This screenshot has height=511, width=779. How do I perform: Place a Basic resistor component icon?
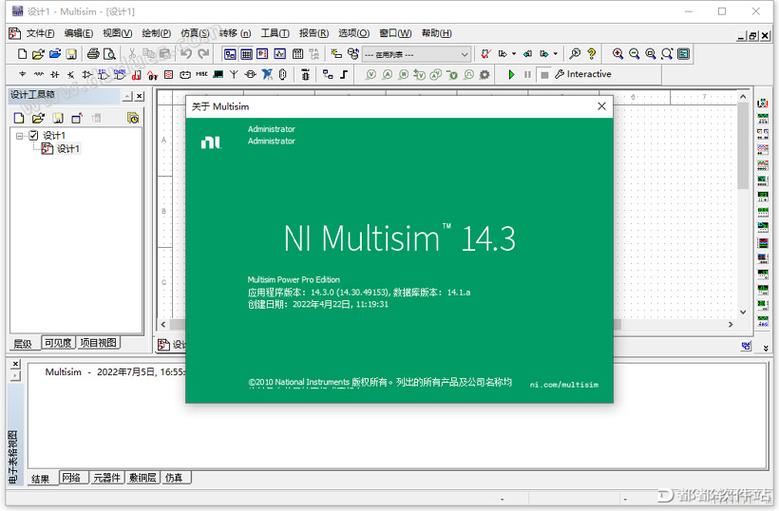point(39,74)
